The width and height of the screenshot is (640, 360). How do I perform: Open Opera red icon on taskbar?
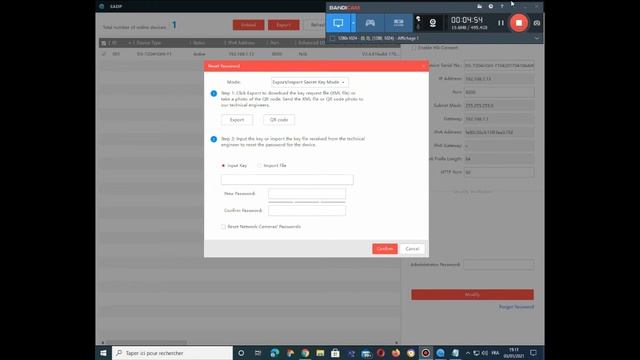pos(380,353)
